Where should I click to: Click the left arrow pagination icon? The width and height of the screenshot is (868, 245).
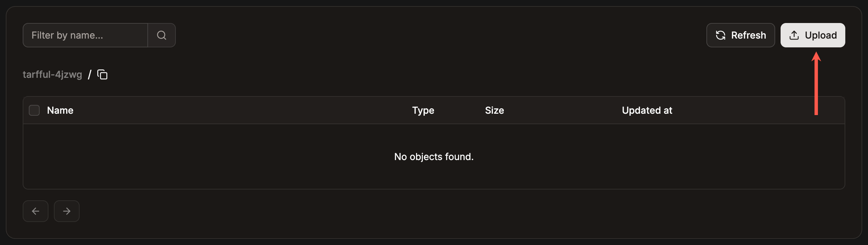click(35, 211)
